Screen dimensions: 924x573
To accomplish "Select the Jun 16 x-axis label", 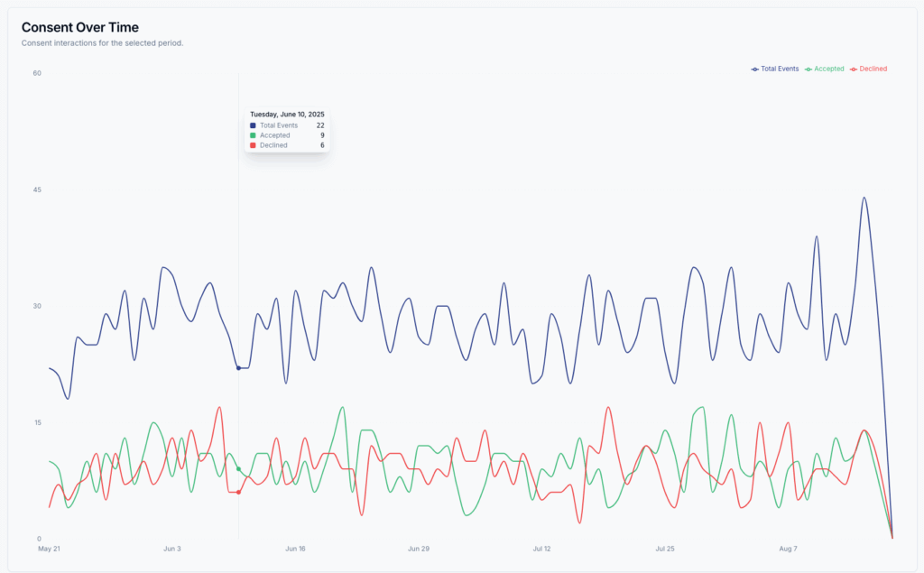I will [x=295, y=548].
